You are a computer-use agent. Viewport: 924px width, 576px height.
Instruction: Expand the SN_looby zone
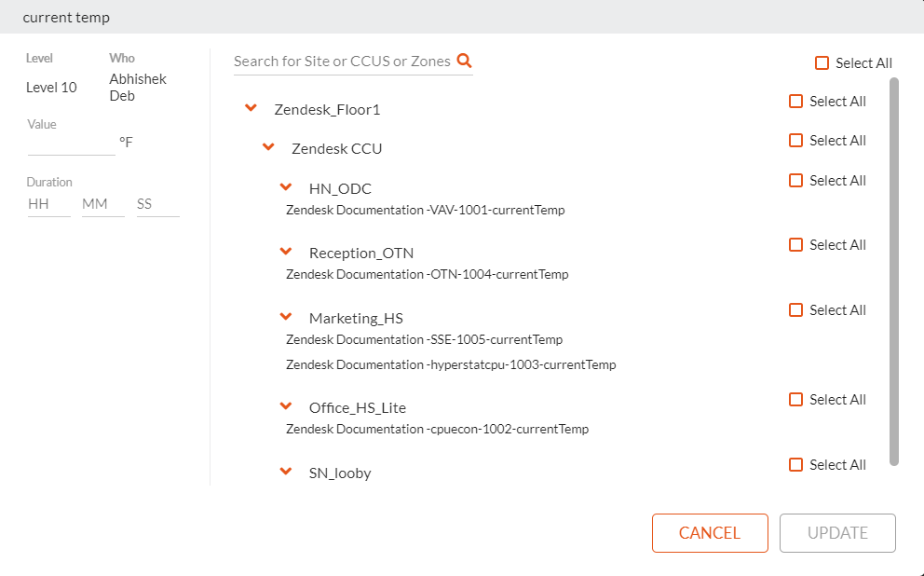(x=287, y=471)
